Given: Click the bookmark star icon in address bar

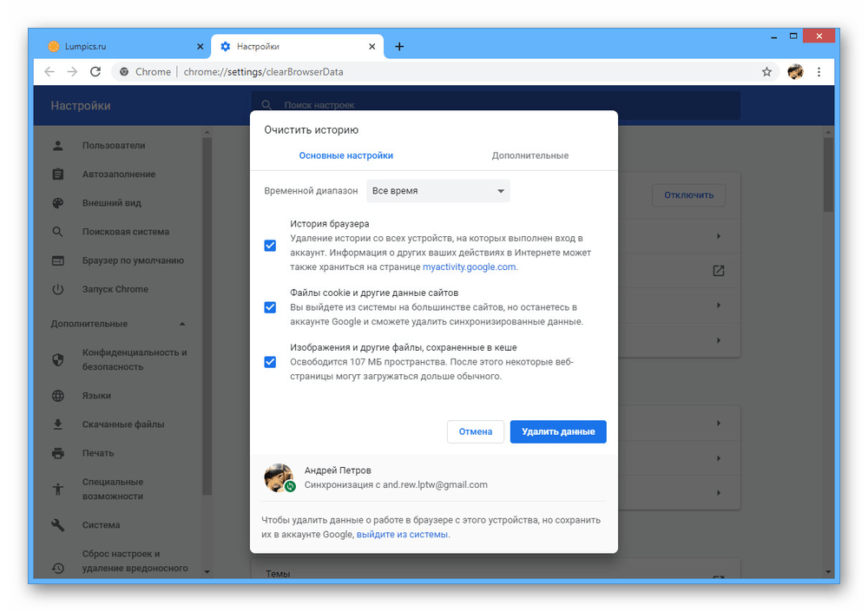Looking at the screenshot, I should click(766, 72).
